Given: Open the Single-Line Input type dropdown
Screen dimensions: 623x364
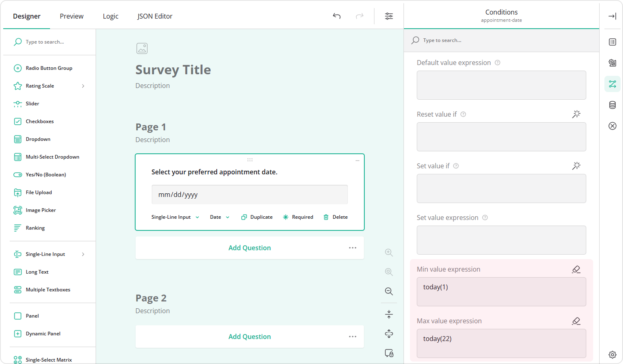Looking at the screenshot, I should coord(174,217).
